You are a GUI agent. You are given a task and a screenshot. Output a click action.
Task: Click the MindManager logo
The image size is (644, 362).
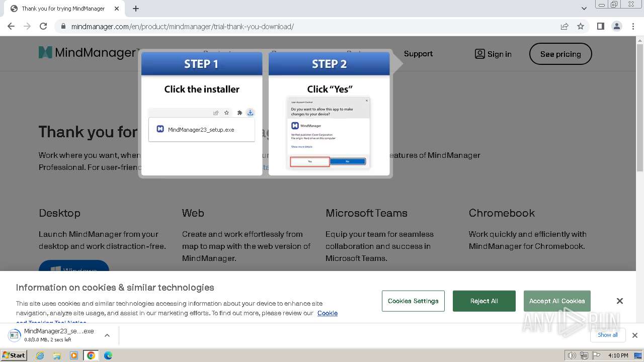tap(89, 52)
